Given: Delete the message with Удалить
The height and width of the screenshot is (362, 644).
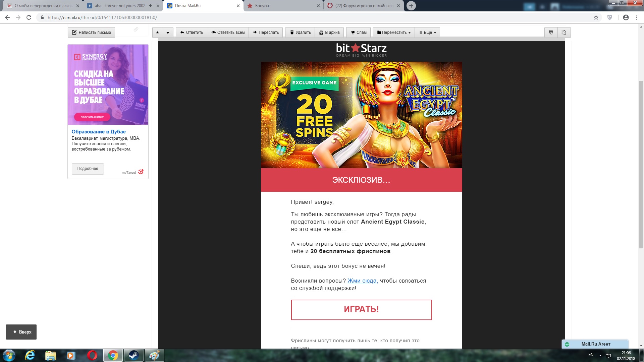Looking at the screenshot, I should [x=300, y=33].
